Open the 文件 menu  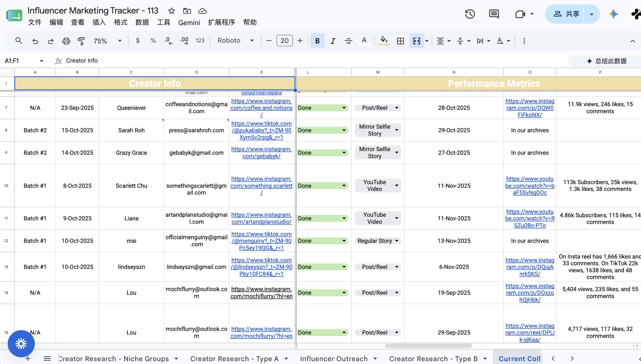pyautogui.click(x=35, y=22)
